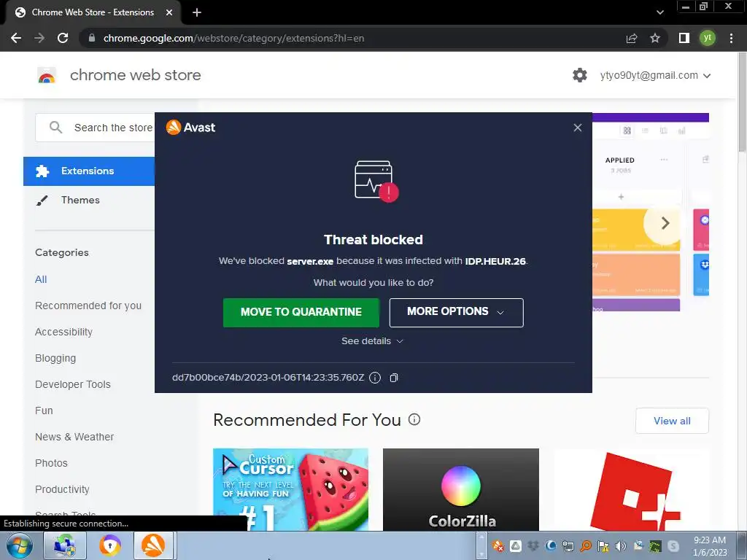The image size is (747, 560).
Task: Bookmark this page with star icon
Action: 655,38
